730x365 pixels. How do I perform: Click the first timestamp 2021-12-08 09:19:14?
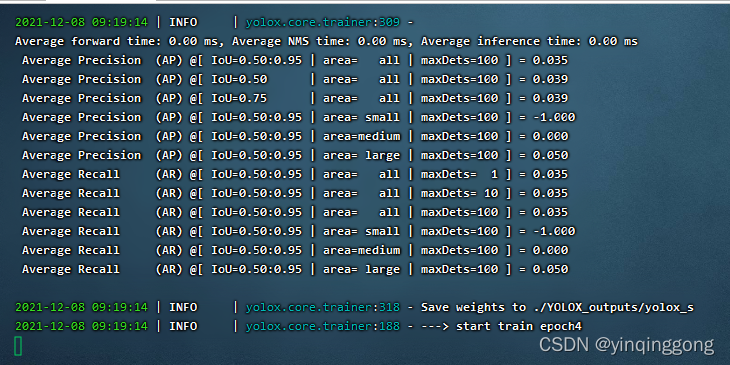click(81, 22)
